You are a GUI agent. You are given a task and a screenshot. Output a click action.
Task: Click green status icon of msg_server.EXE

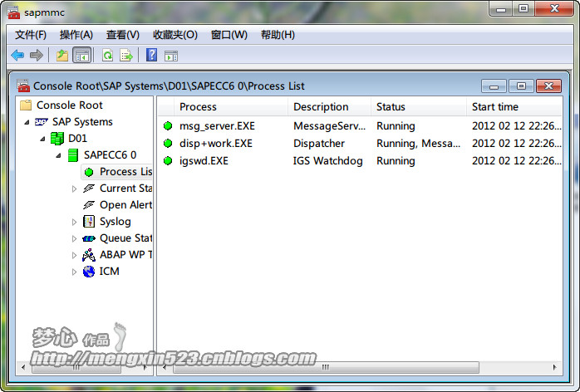168,125
